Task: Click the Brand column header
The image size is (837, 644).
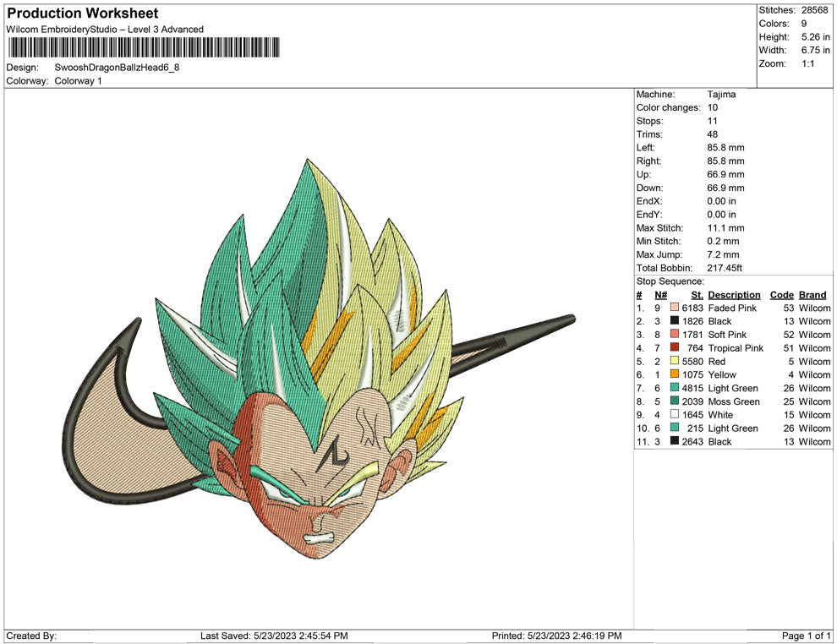Action: tap(812, 295)
